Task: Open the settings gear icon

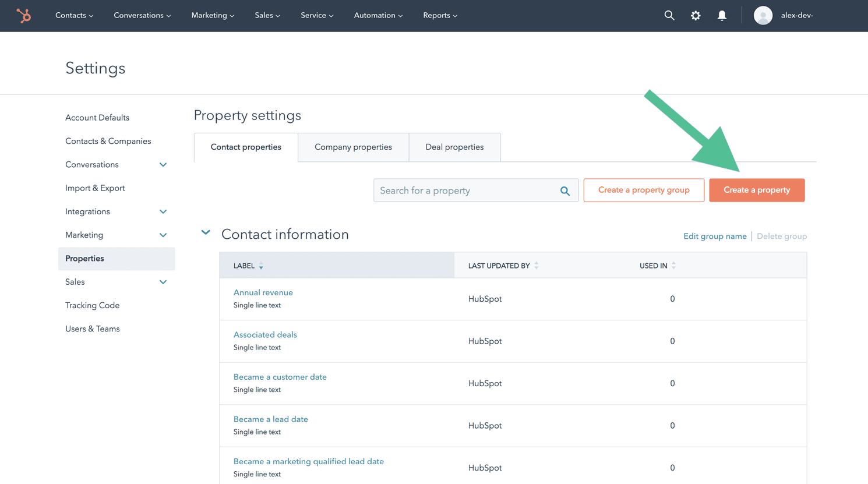Action: click(x=696, y=16)
